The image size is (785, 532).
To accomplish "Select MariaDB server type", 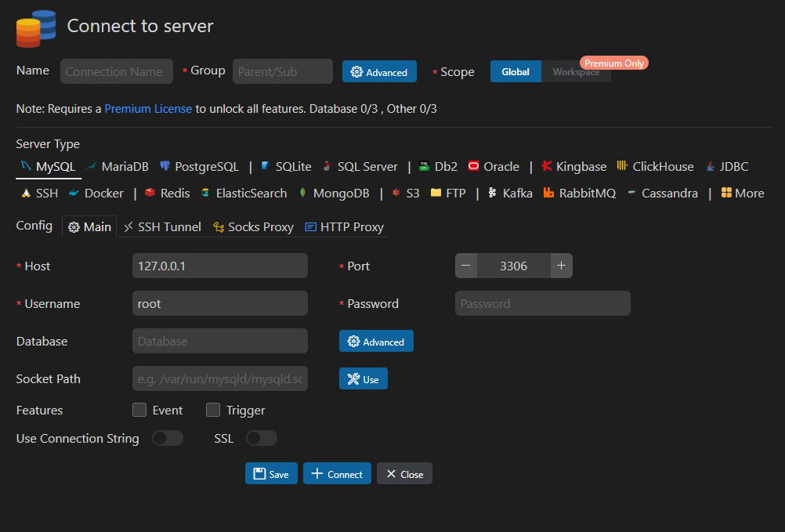I will [118, 167].
